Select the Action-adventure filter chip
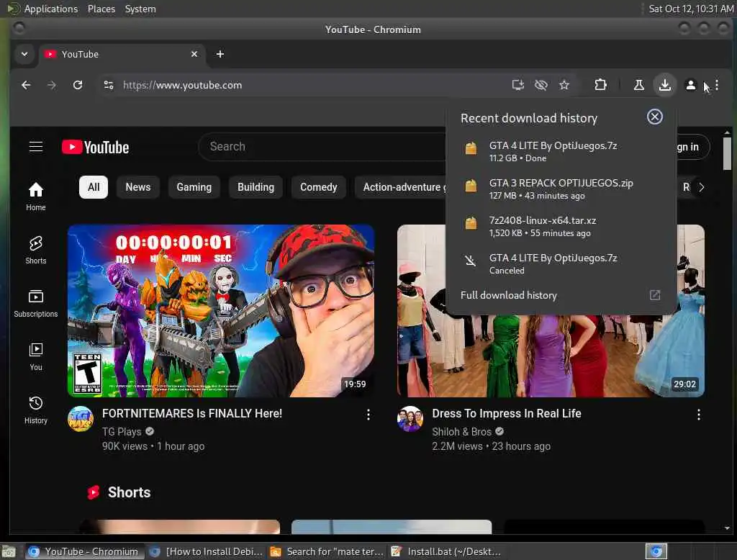This screenshot has height=560, width=737. click(x=400, y=187)
